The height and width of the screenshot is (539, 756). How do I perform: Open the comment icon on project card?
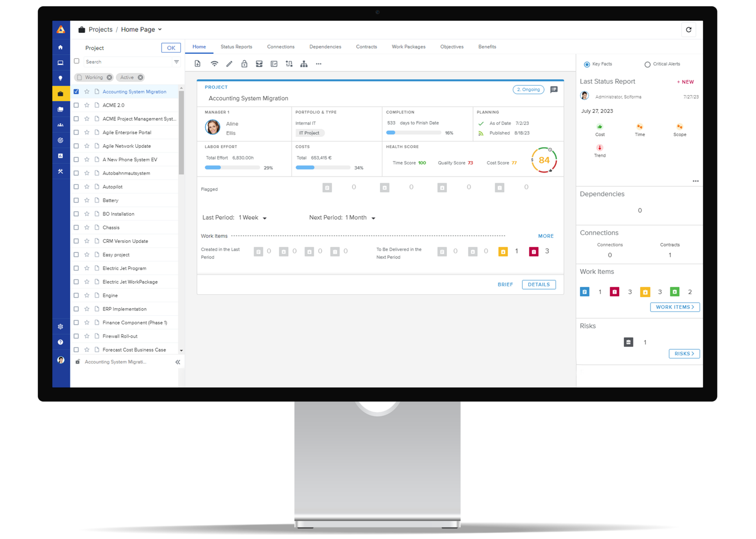[x=554, y=89]
